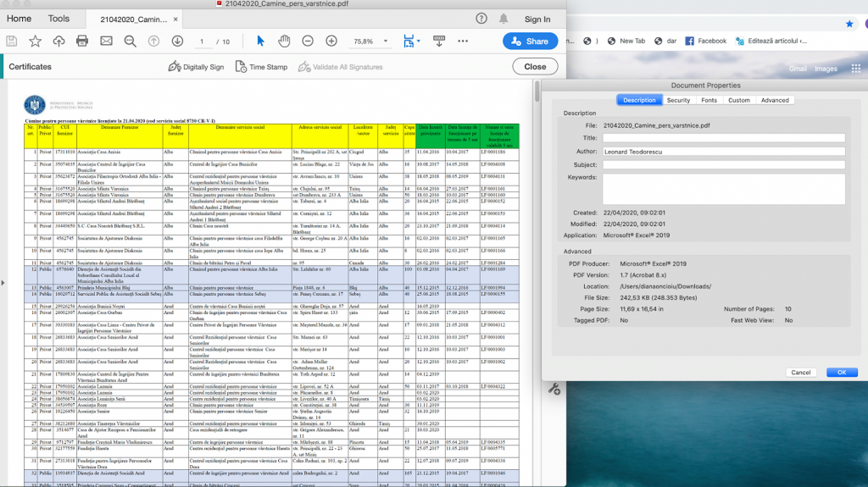Screen dimensions: 868x487
Task: Open the 'dar' bookmark in Chrome
Action: (x=665, y=41)
